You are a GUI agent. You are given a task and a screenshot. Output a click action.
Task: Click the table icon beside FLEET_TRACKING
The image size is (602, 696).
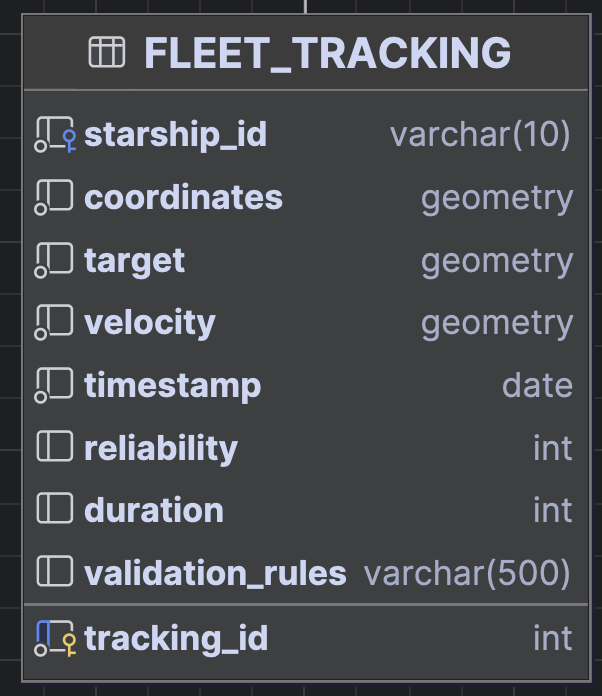pos(107,52)
